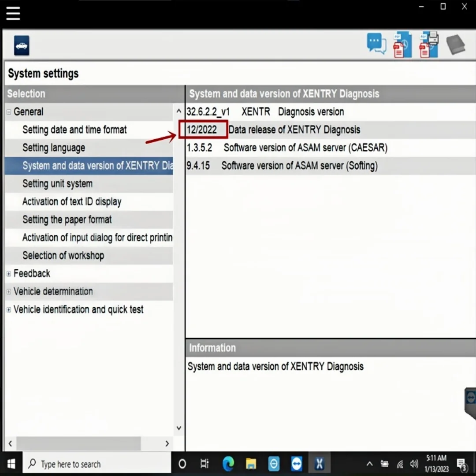
Task: Launch XENTRY from the taskbar
Action: pos(320,463)
